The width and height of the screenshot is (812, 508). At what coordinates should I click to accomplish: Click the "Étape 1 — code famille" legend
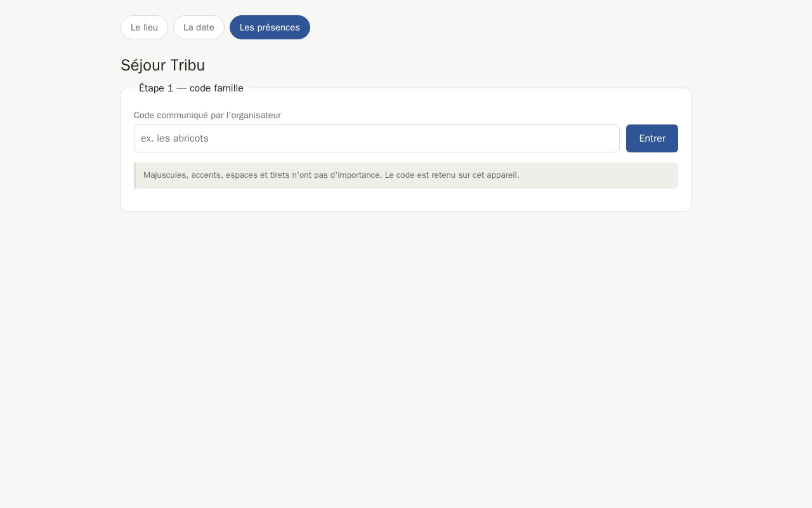pyautogui.click(x=191, y=88)
